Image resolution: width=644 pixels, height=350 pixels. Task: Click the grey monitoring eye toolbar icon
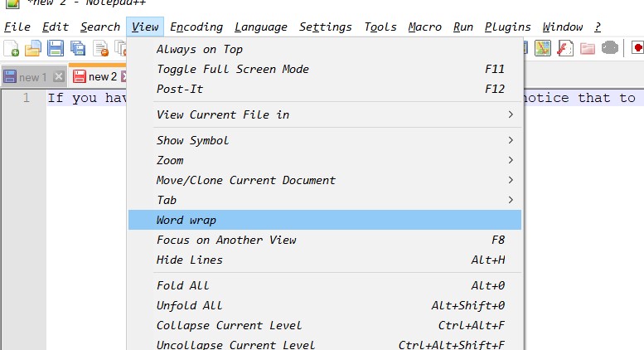tap(610, 48)
